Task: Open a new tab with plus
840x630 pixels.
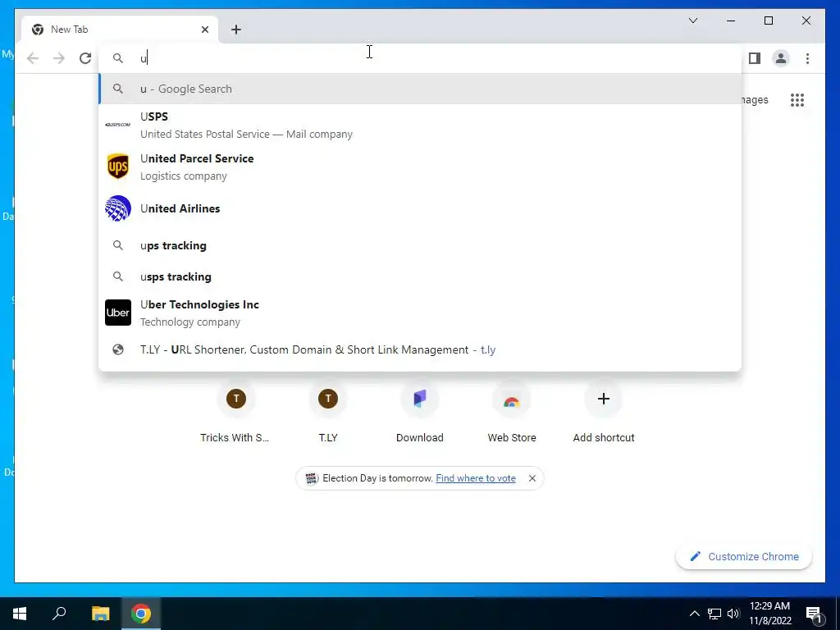Action: point(236,30)
